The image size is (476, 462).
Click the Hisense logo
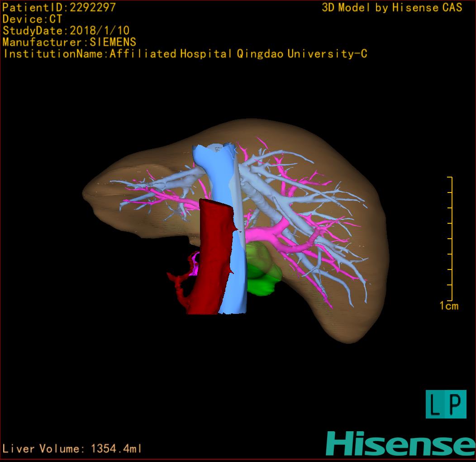tap(401, 443)
